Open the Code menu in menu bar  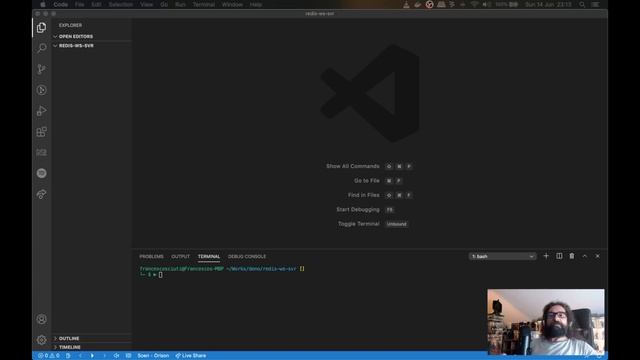click(61, 4)
